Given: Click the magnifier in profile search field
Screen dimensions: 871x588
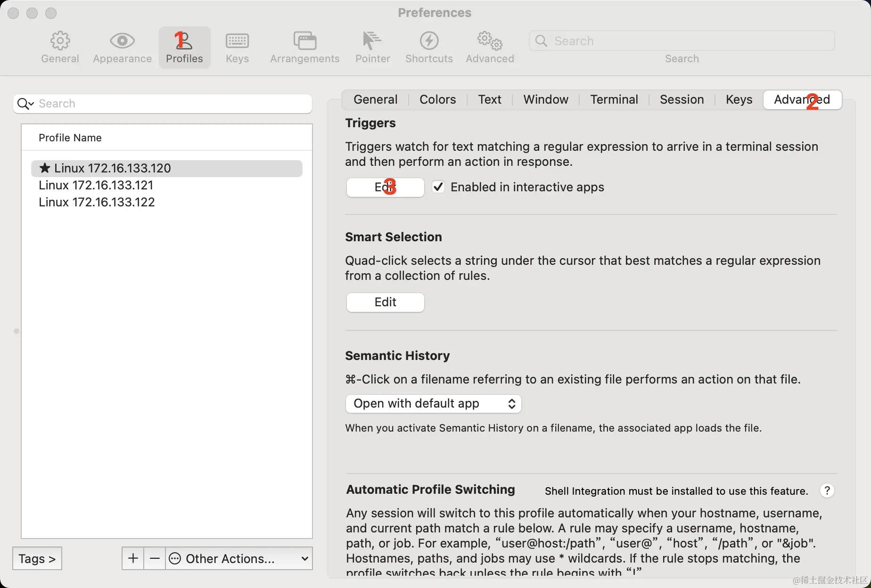Looking at the screenshot, I should (x=25, y=104).
